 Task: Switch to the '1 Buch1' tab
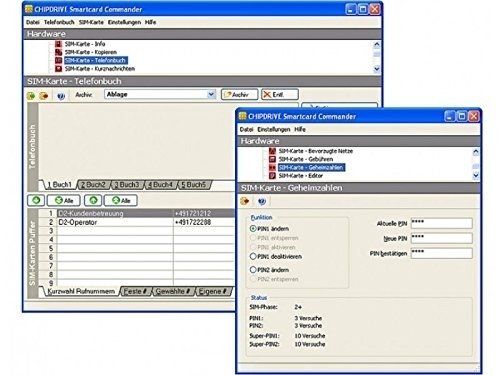(59, 185)
